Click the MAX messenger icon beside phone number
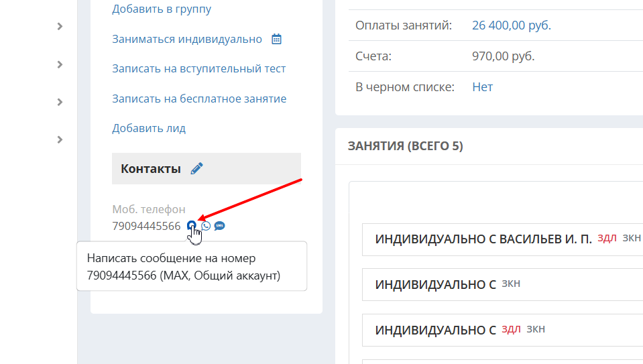 191,225
